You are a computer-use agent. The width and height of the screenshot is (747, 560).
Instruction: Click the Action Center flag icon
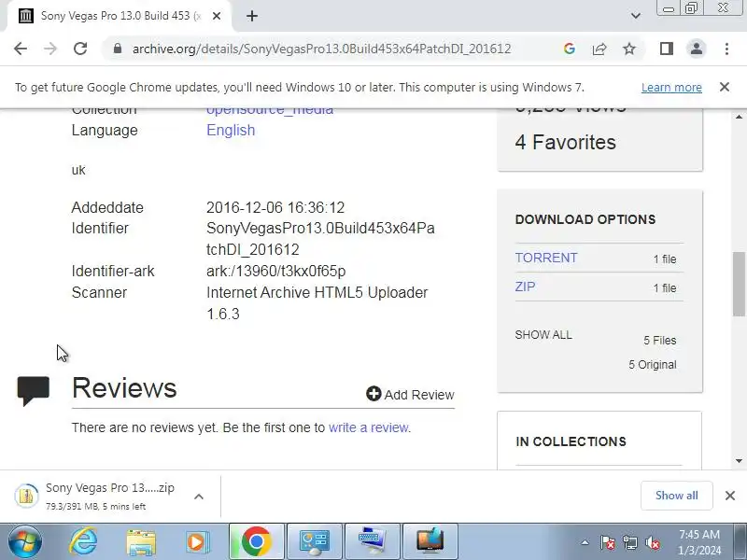[x=608, y=542]
